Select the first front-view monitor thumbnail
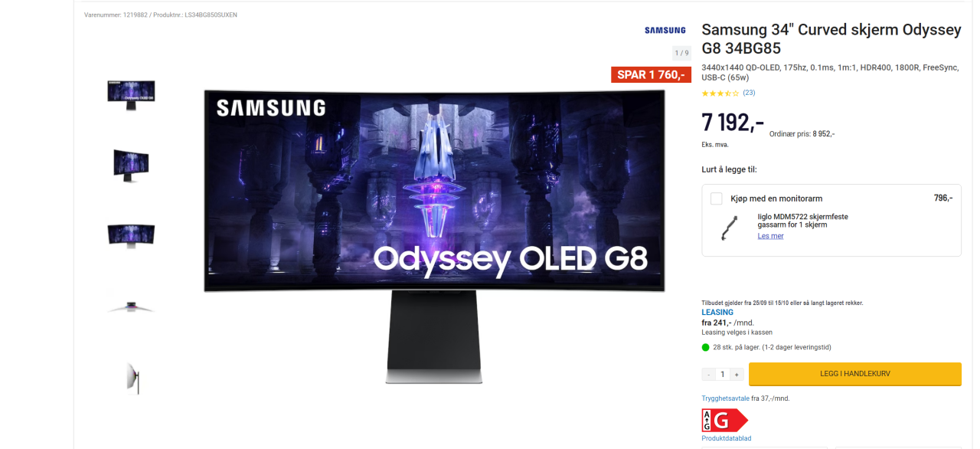This screenshot has height=449, width=980. pos(131,94)
